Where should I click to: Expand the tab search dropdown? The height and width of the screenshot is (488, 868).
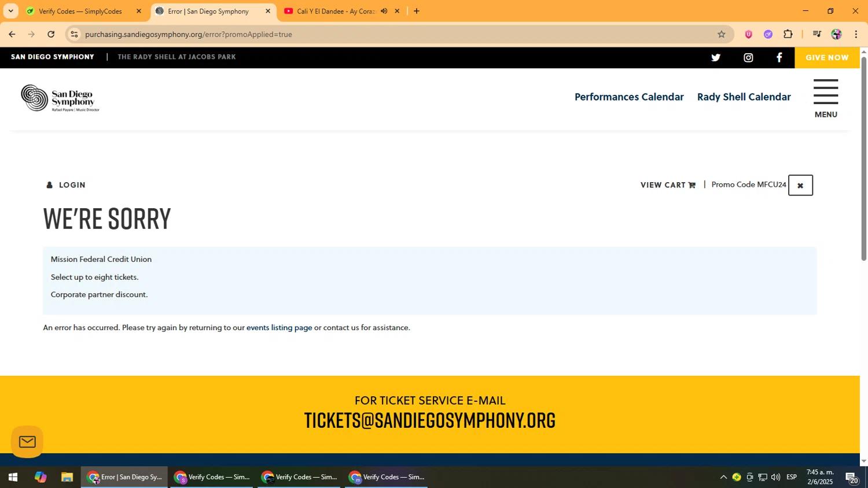(10, 11)
